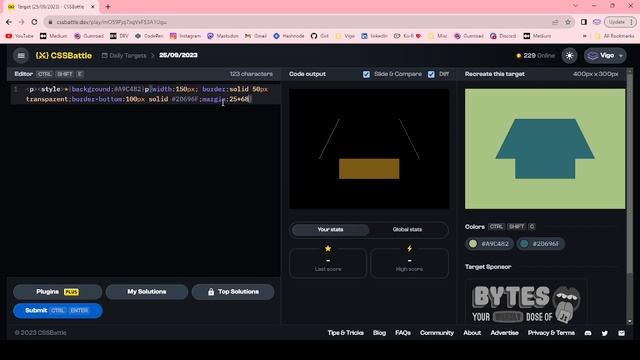Open the Misc bookmarks folder
Screen dimensions: 640x360
pos(438,36)
